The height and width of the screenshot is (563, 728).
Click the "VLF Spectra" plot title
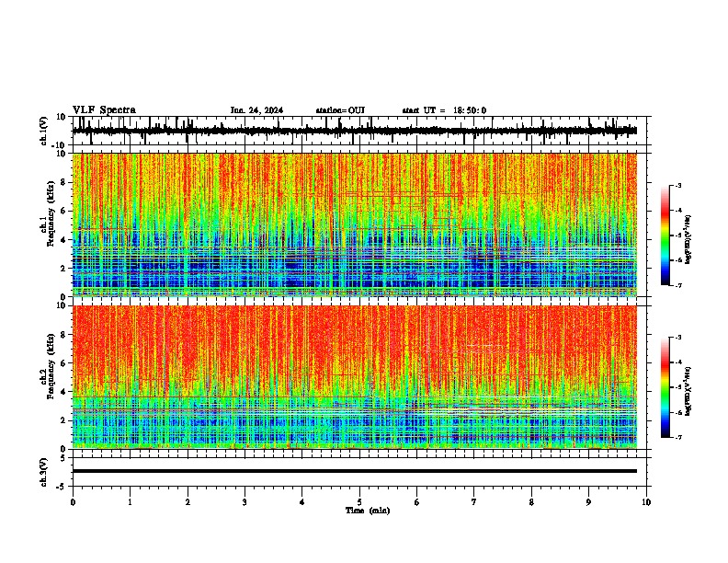pyautogui.click(x=104, y=110)
